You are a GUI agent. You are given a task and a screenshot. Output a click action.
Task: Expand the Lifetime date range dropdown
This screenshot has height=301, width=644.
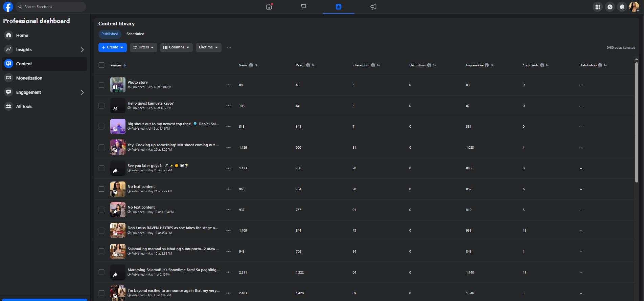click(x=208, y=47)
